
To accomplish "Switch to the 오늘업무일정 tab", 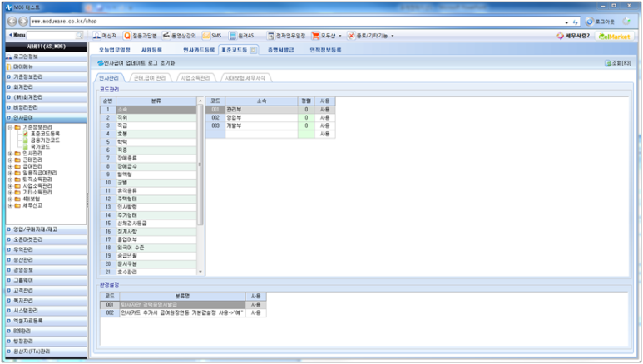I will click(115, 50).
